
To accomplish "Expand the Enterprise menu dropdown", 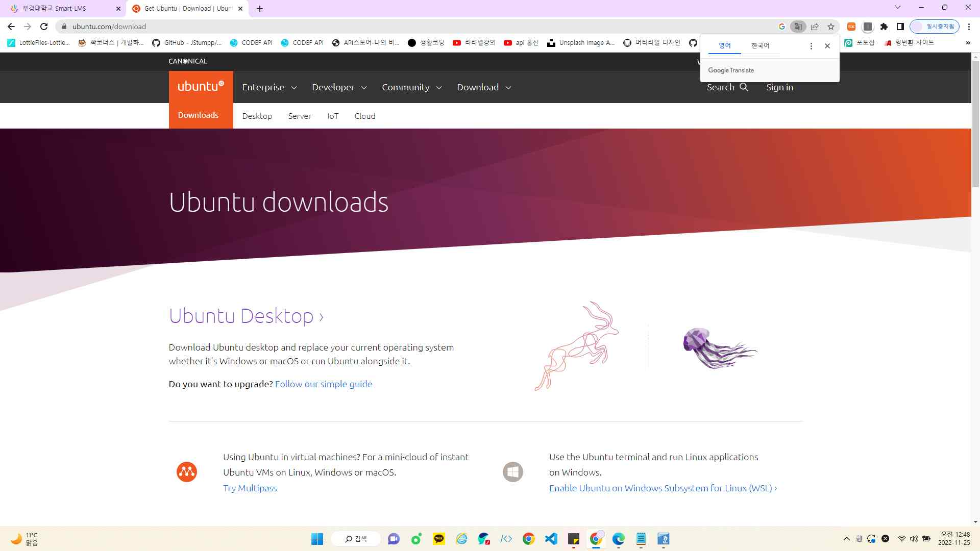I will coord(269,87).
